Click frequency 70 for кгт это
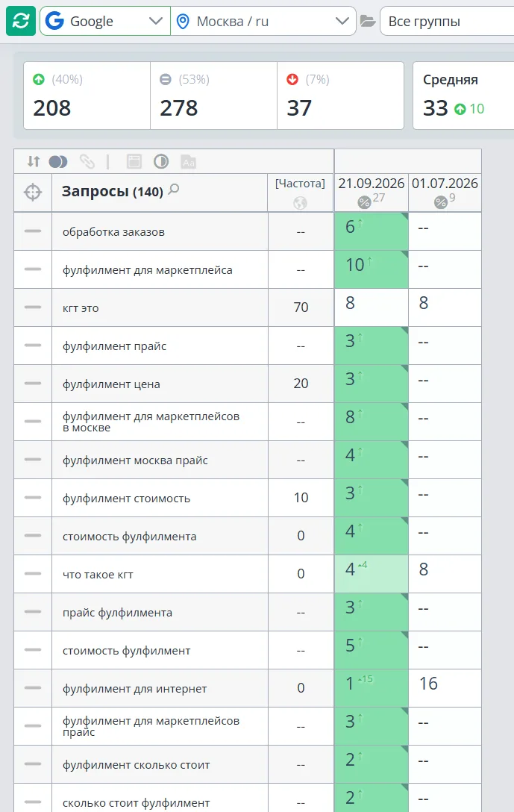 click(x=301, y=307)
